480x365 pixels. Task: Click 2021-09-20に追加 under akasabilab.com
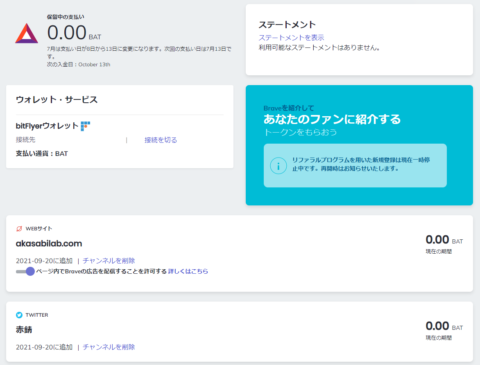(x=44, y=261)
